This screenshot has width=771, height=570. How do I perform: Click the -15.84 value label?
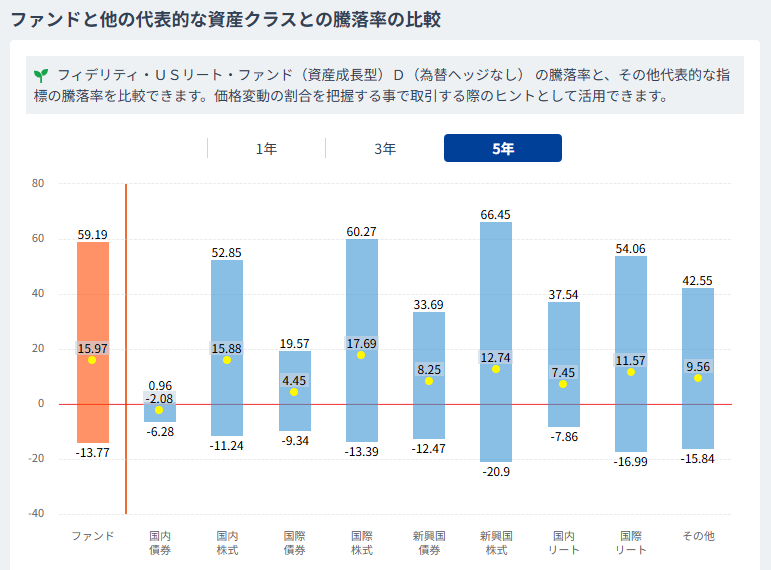pyautogui.click(x=697, y=459)
